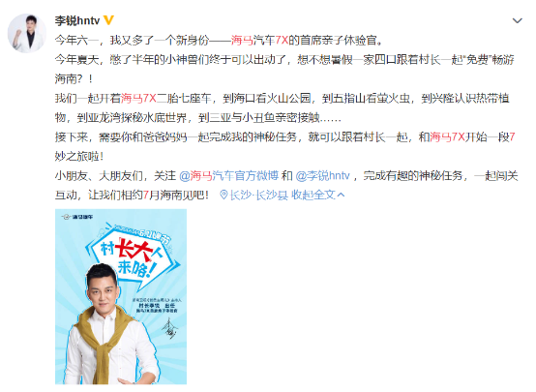536x392 pixels.
Task: Click the handwritten signature on the poster
Action: (x=170, y=328)
